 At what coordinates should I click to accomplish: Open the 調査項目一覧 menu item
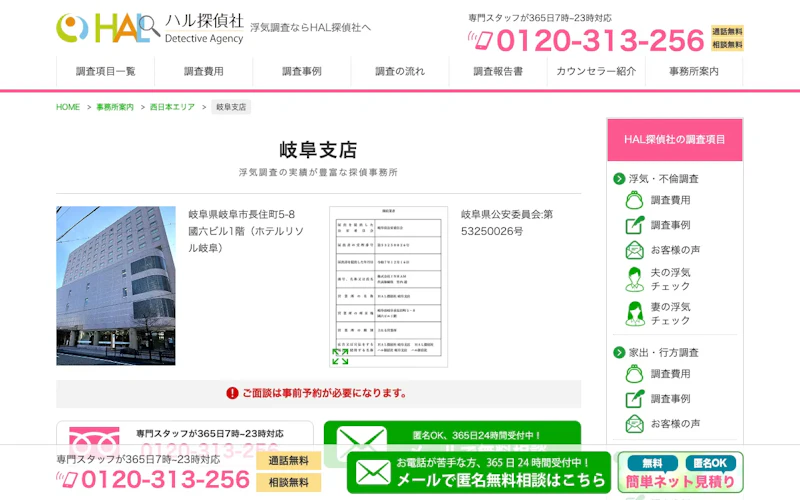click(x=106, y=71)
